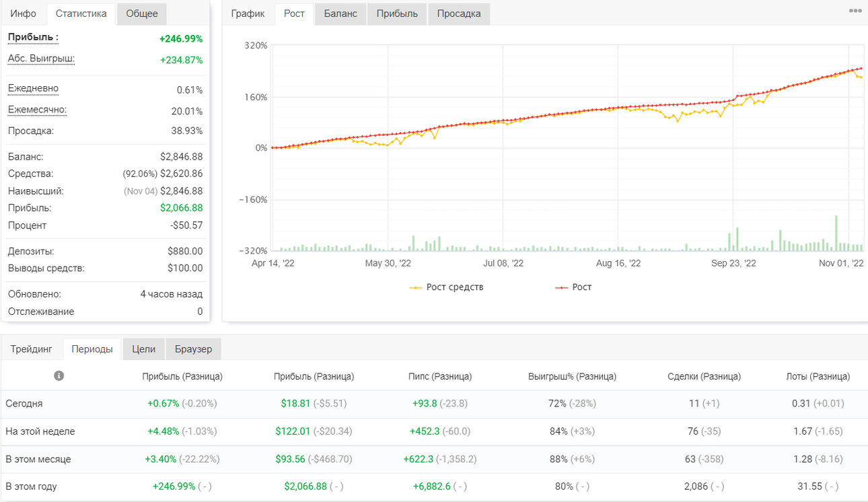Image resolution: width=868 pixels, height=502 pixels.
Task: Click the В этом месяце row label
Action: pos(38,459)
